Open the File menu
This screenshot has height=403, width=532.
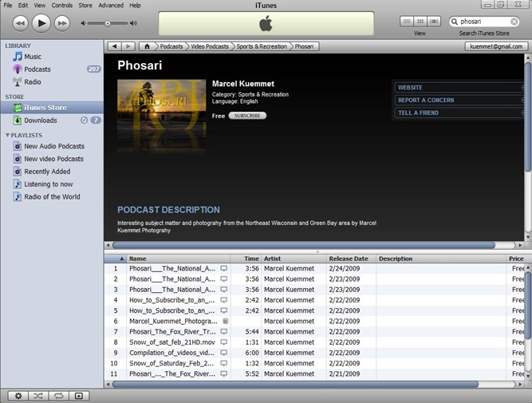[x=8, y=5]
